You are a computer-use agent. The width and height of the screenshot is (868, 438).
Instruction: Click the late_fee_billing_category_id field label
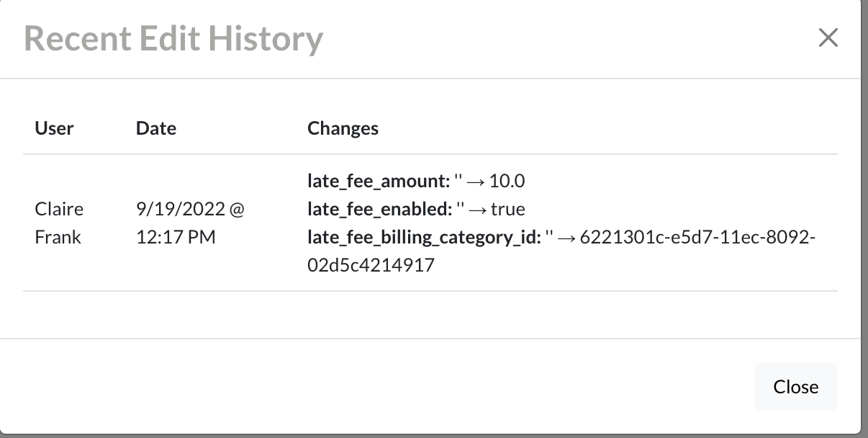click(424, 237)
